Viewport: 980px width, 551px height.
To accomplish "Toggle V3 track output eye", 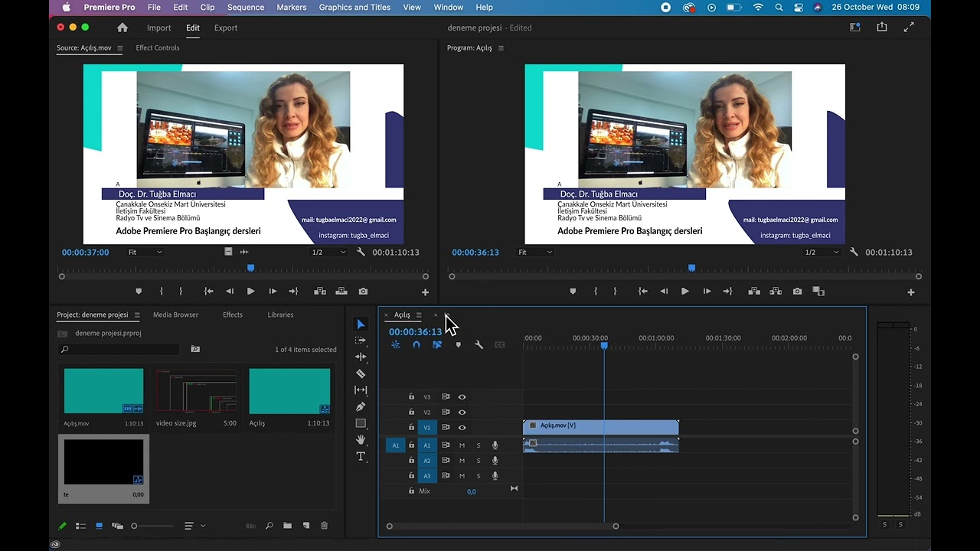I will click(x=462, y=397).
